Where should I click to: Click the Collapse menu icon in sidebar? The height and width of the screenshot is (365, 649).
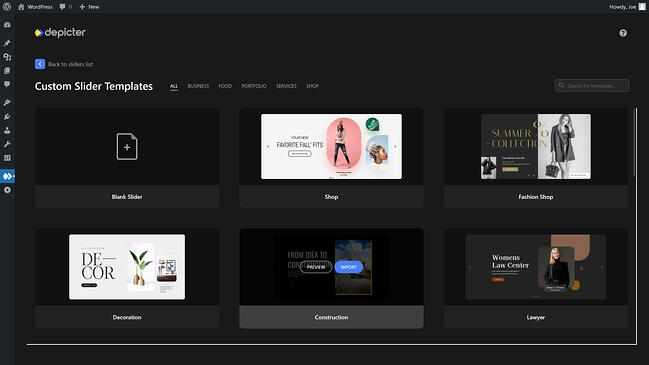pos(7,190)
